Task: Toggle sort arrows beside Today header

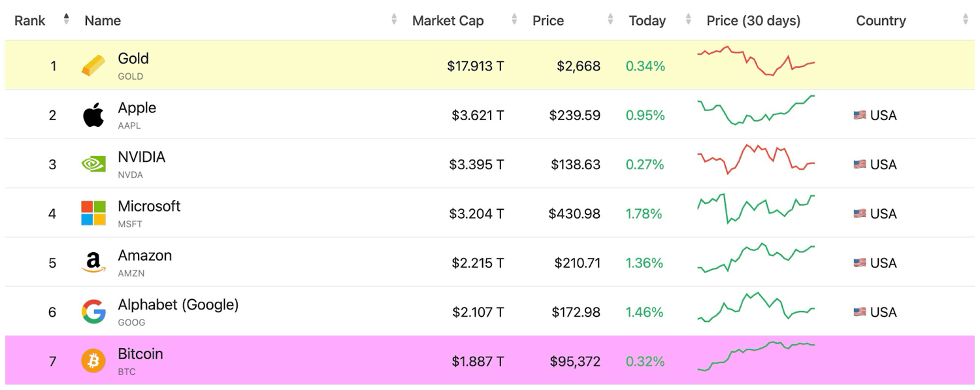Action: (x=688, y=20)
